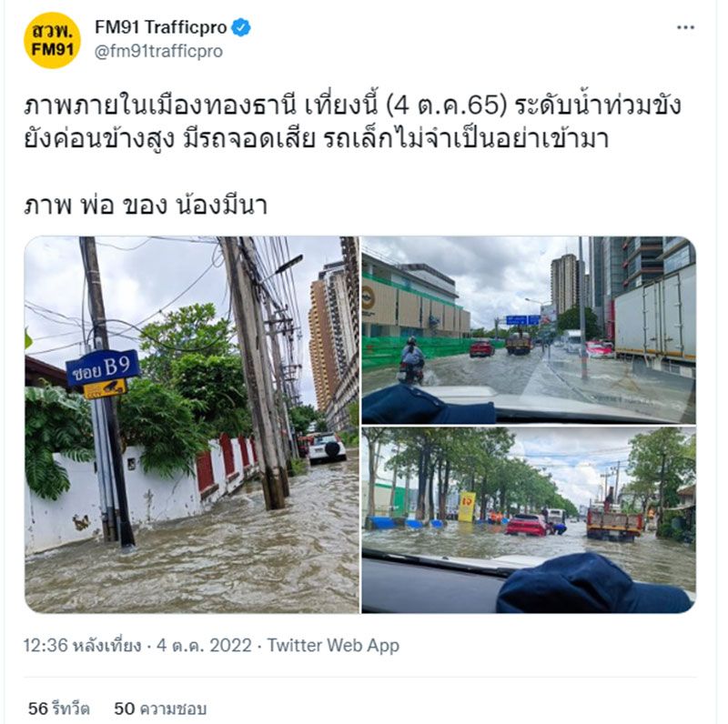This screenshot has width=728, height=724.
Task: Click the white SUV in flooded soi photo
Action: tap(327, 447)
